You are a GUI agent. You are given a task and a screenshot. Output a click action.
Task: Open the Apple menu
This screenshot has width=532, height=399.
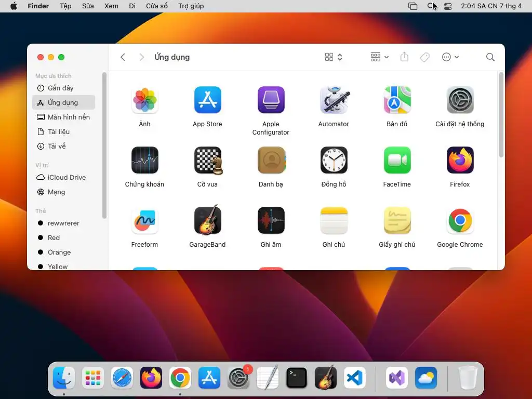click(x=14, y=6)
